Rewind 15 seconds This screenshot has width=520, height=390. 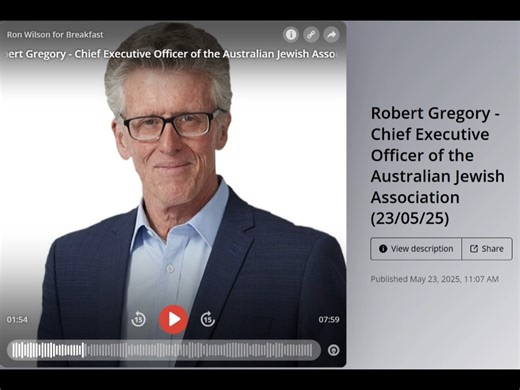138,319
